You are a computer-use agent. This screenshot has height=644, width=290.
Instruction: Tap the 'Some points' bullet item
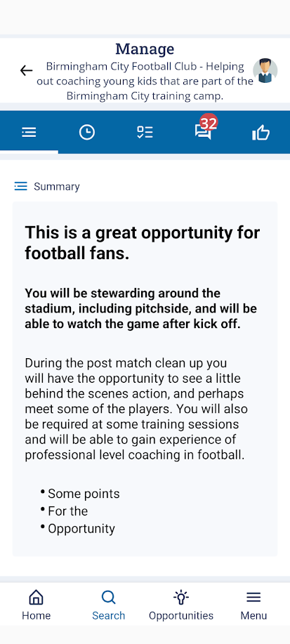(x=84, y=494)
